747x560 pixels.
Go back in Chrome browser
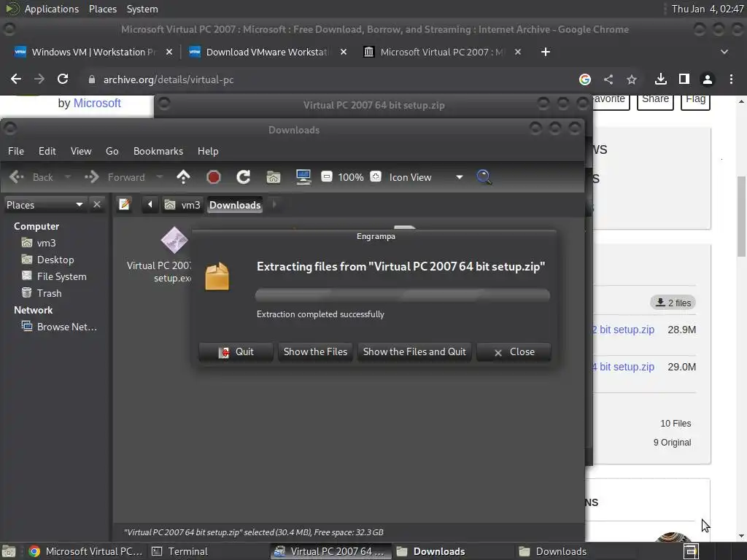pyautogui.click(x=16, y=79)
